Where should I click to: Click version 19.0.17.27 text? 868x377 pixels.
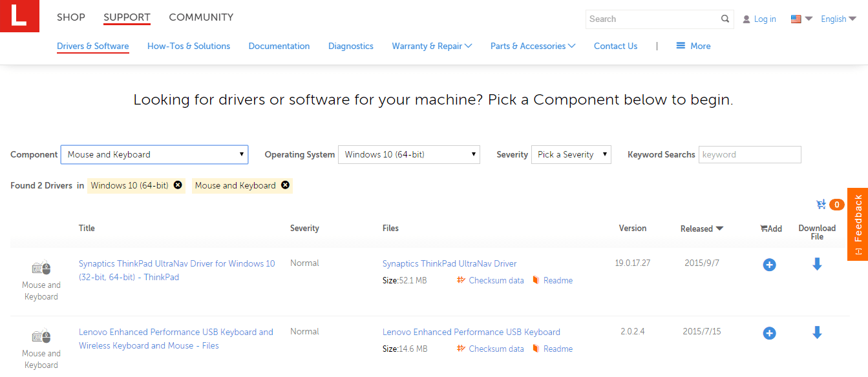click(x=633, y=263)
